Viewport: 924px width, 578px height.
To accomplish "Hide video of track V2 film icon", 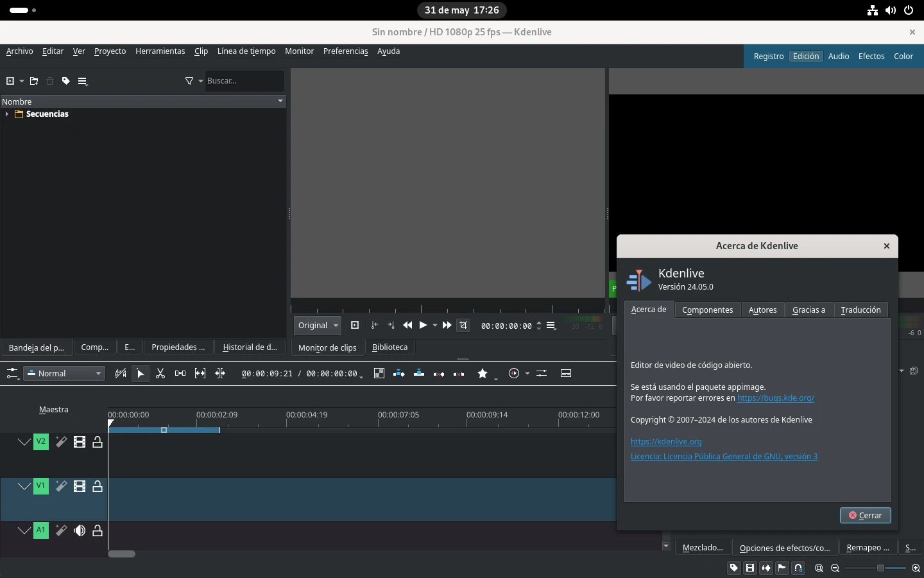I will point(80,442).
